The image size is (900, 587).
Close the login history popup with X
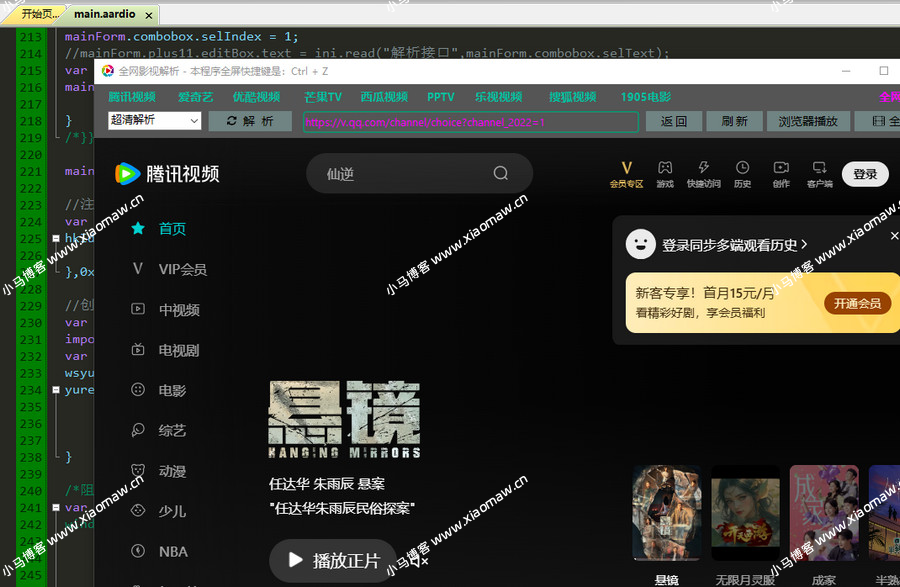894,236
